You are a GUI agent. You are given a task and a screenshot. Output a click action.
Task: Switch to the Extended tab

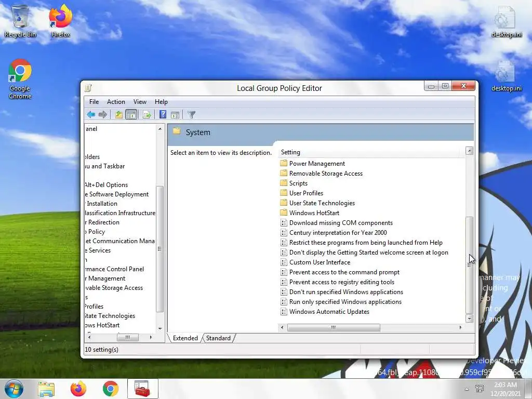tap(185, 338)
